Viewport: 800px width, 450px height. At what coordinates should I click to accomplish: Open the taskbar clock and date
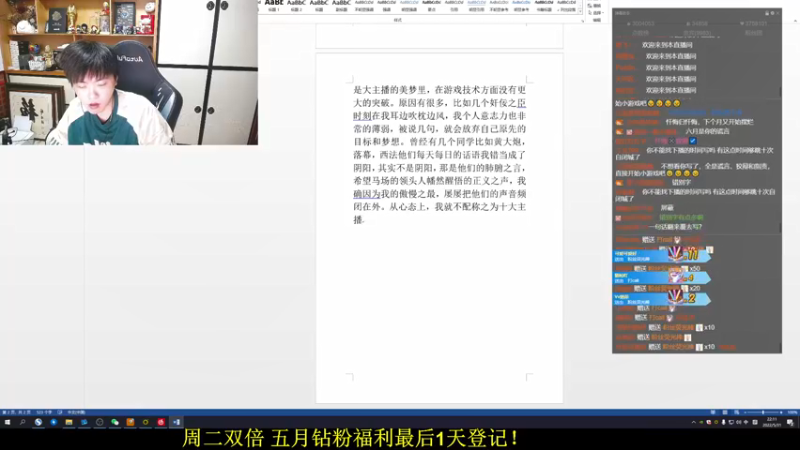coord(772,422)
